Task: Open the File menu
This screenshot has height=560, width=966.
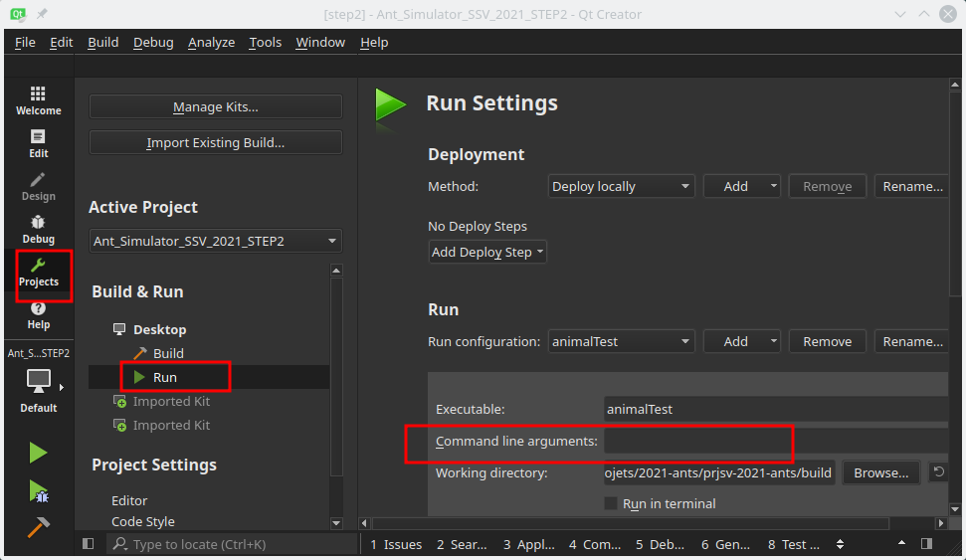Action: (x=25, y=43)
